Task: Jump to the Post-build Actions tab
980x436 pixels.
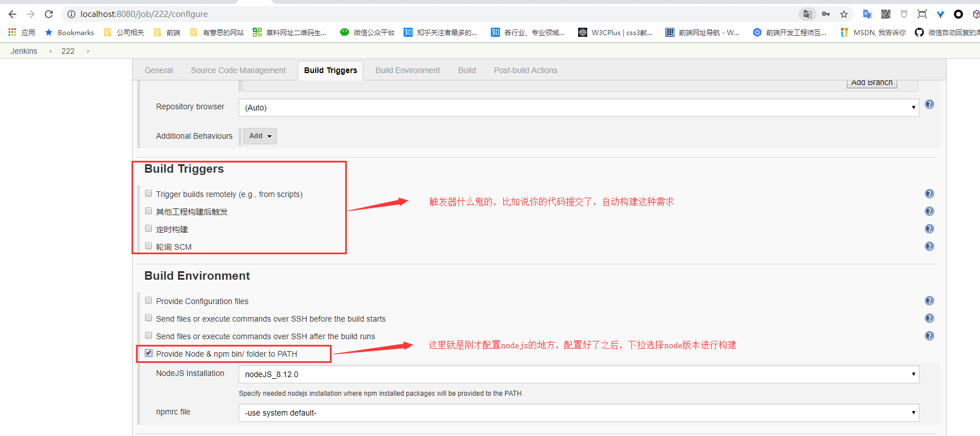Action: pos(525,70)
